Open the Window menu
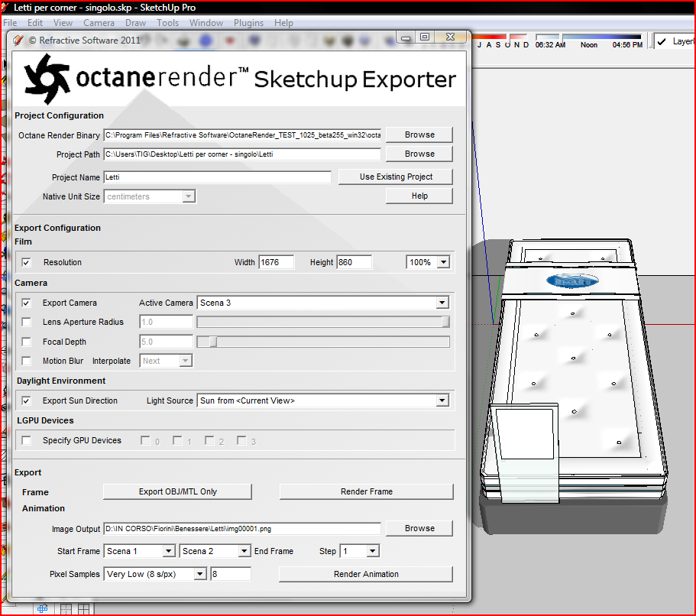This screenshot has height=616, width=696. (x=206, y=23)
